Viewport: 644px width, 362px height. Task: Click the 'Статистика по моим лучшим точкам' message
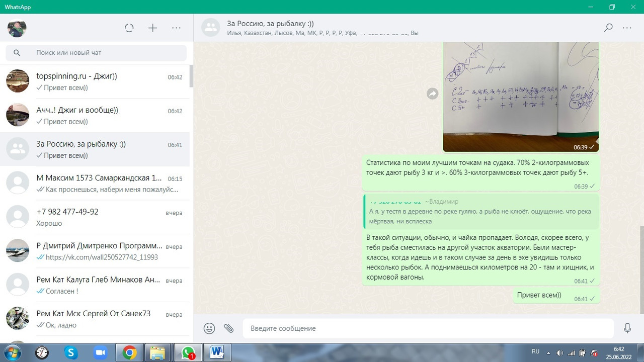coord(481,173)
